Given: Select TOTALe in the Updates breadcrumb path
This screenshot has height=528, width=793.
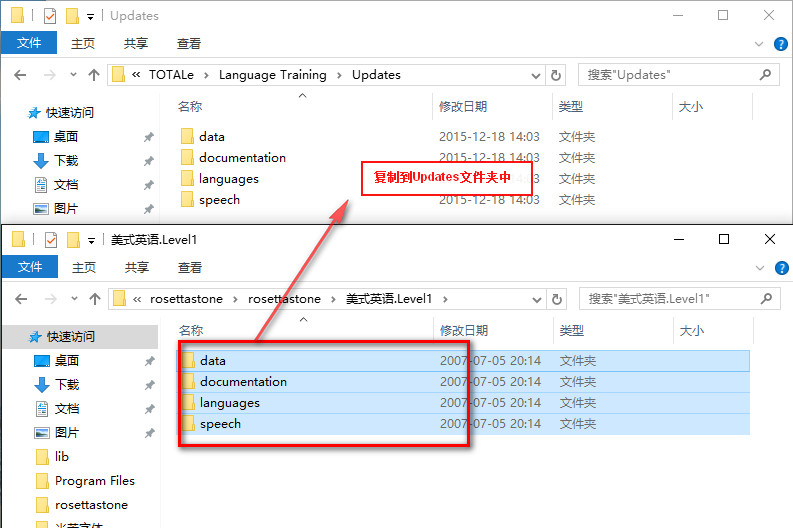Looking at the screenshot, I should click(x=171, y=75).
